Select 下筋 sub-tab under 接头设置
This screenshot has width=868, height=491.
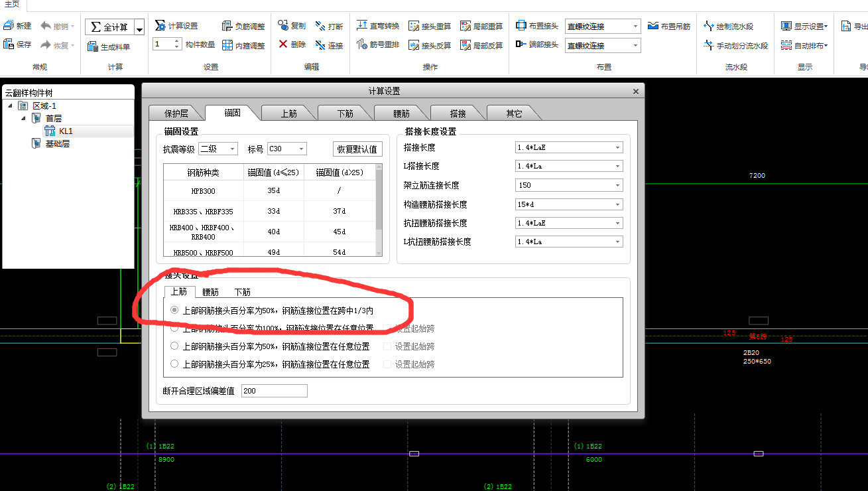[242, 292]
